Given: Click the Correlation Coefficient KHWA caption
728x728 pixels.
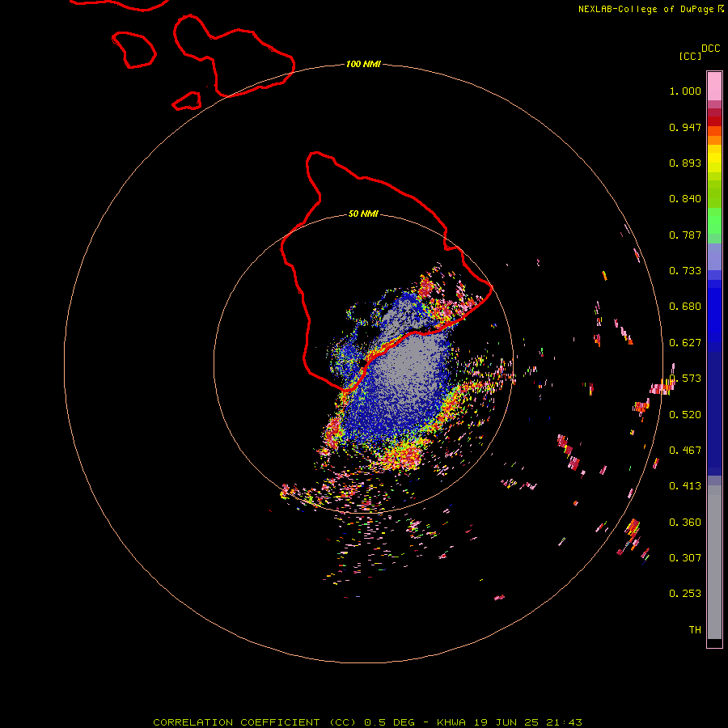Looking at the screenshot, I should coord(368,722).
